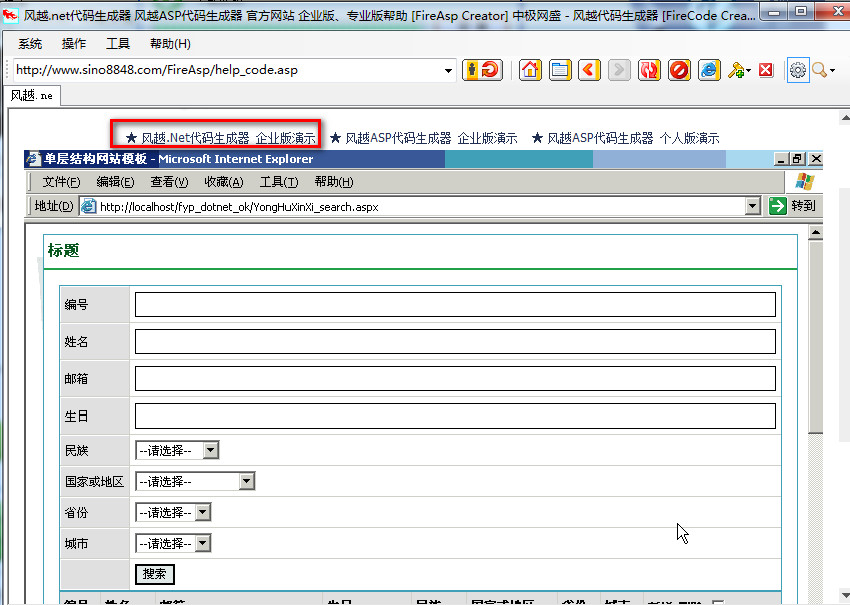Viewport: 850px width, 605px height.
Task: Click the grey forward arrow icon
Action: [x=617, y=70]
